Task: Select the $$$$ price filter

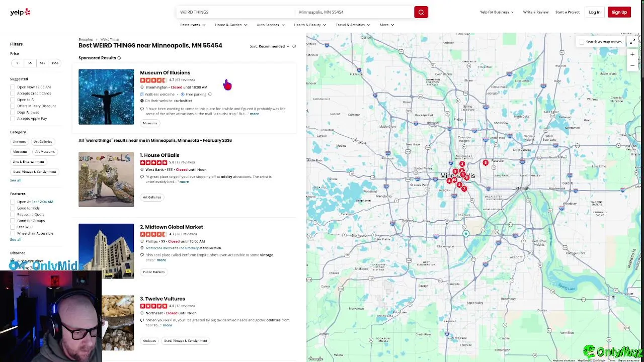Action: pos(55,63)
